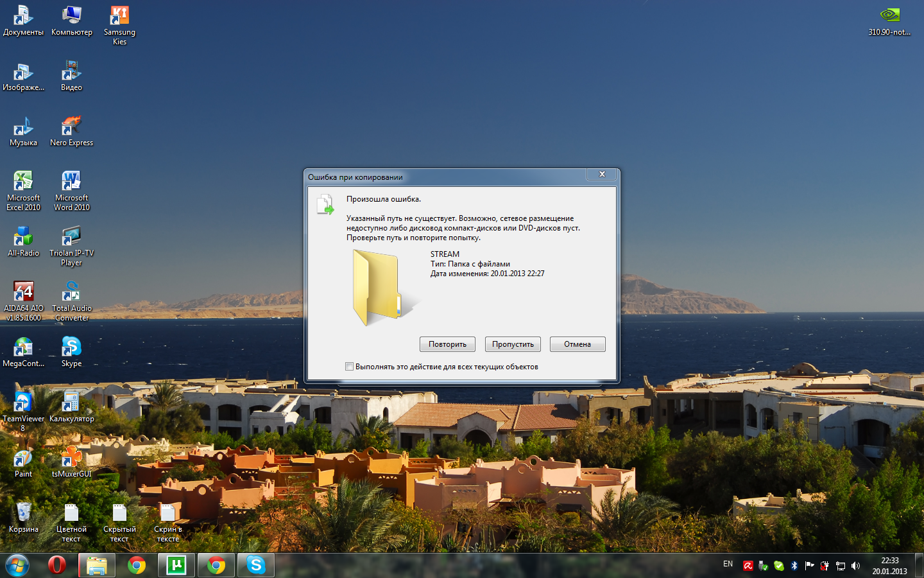Click the Отмена button
The height and width of the screenshot is (578, 924).
click(577, 344)
